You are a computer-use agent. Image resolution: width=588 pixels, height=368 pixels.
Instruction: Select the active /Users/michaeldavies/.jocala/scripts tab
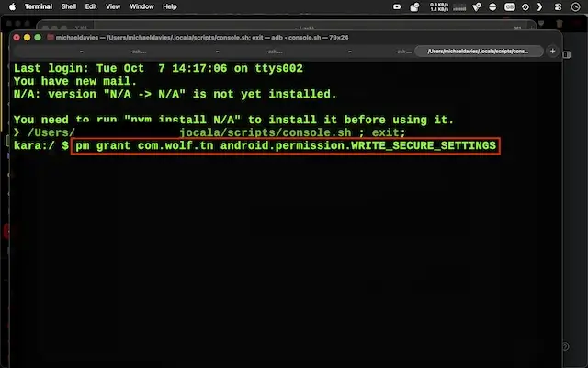click(479, 52)
